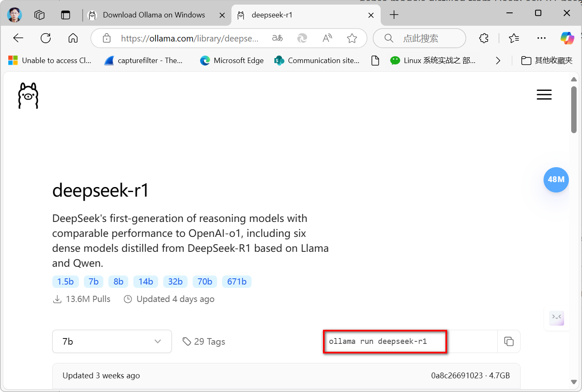Click the blue 48M floating badge
582x392 pixels.
556,180
